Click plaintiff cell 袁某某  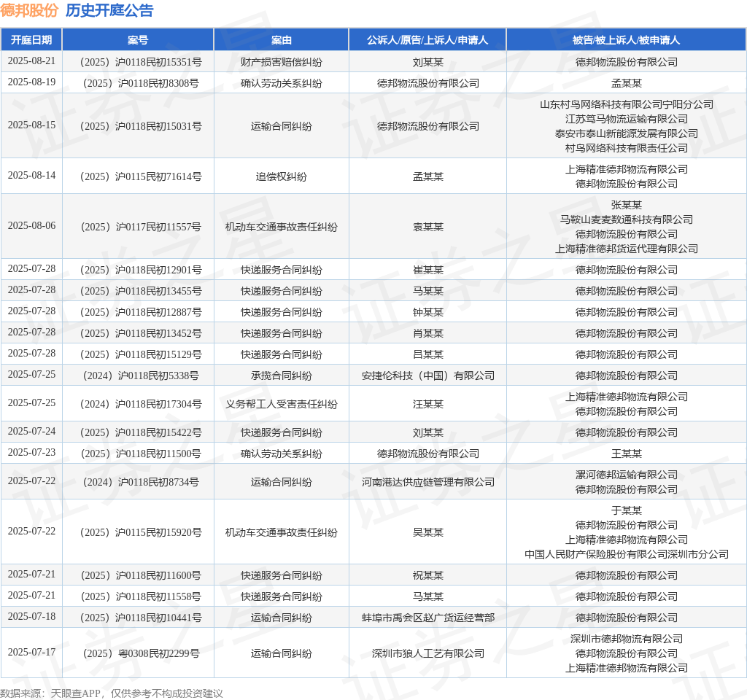(x=427, y=227)
